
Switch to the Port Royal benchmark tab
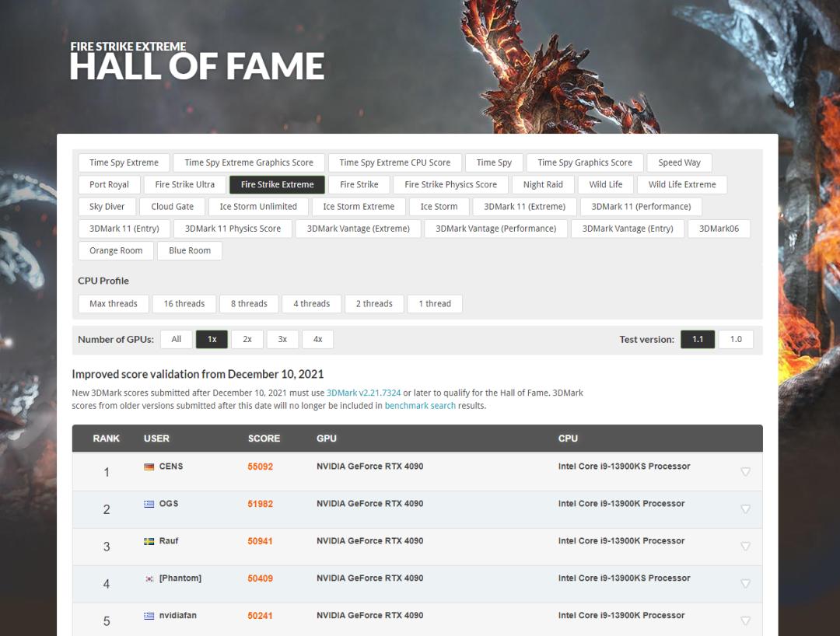[109, 184]
